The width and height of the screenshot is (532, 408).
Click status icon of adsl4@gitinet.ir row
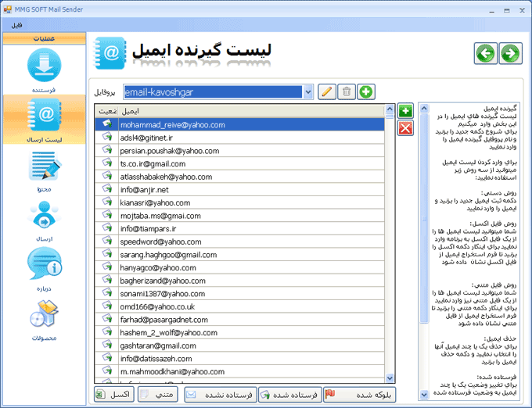pos(107,137)
